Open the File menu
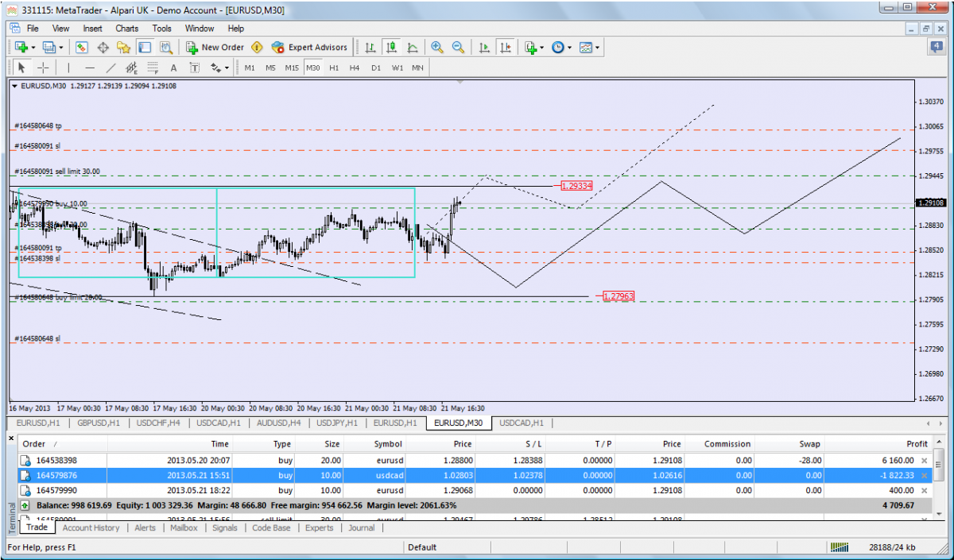This screenshot has height=560, width=954. tap(33, 28)
